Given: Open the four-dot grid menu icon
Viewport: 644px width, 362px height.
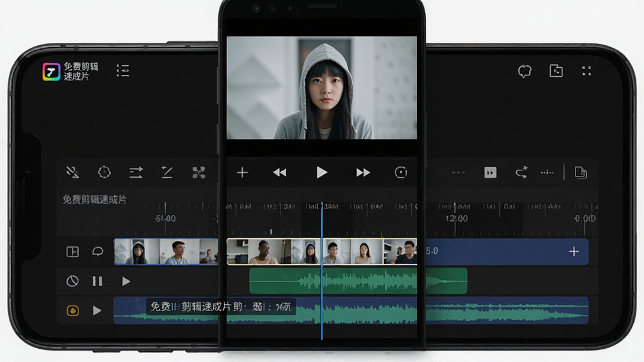Looking at the screenshot, I should 587,71.
